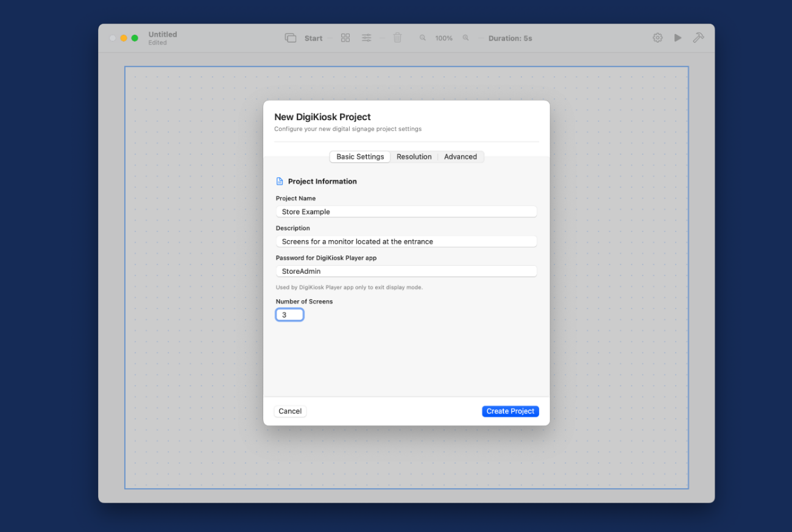Click the Project Name input field
This screenshot has width=792, height=532.
pyautogui.click(x=406, y=211)
